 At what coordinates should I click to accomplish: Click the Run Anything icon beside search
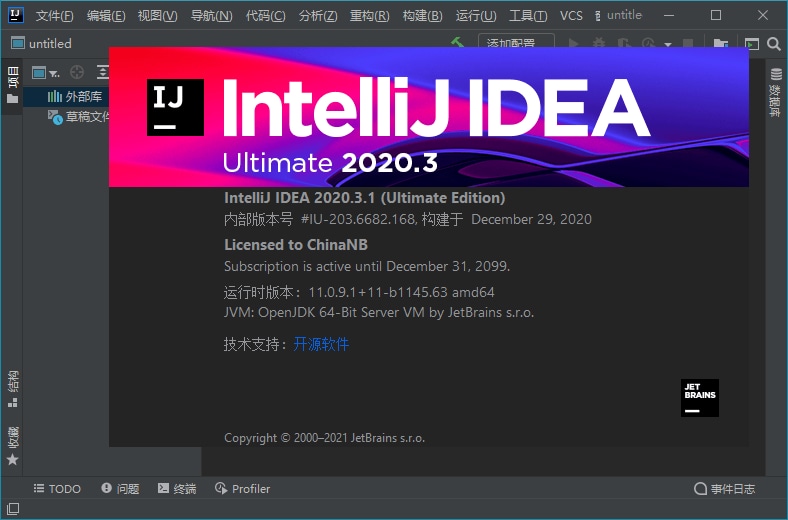tap(752, 44)
